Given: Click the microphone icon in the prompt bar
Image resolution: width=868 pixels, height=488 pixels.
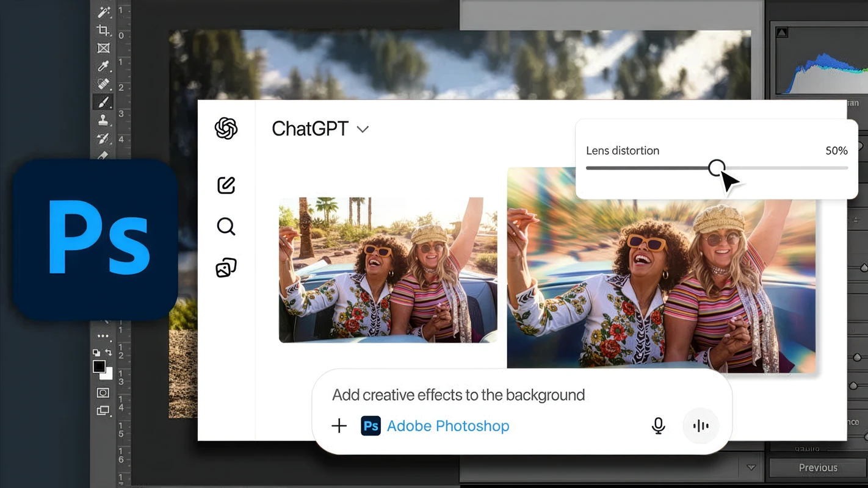Looking at the screenshot, I should (658, 426).
